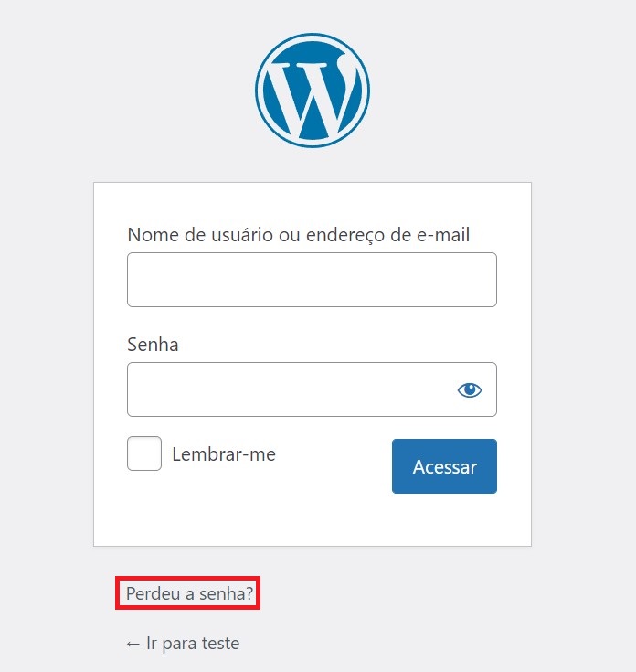
Task: Click the Nome de usuário ou endereço de e-mail label
Action: 299,235
